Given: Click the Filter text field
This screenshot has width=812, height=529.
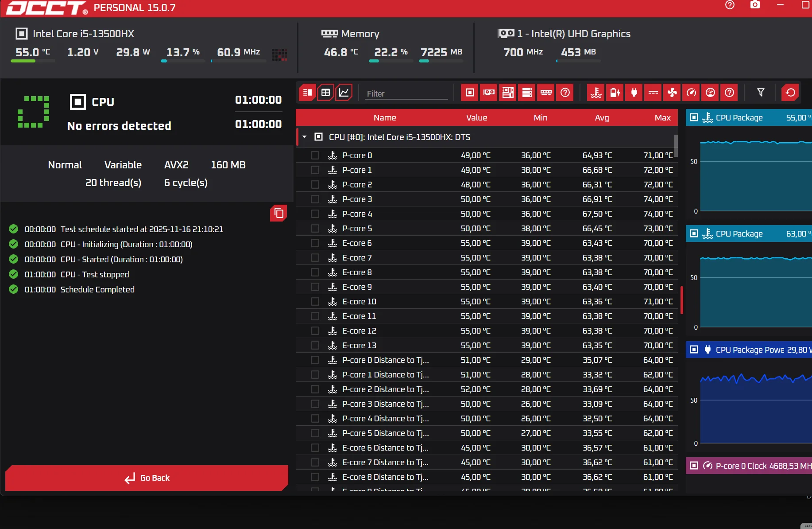Looking at the screenshot, I should click(x=406, y=93).
